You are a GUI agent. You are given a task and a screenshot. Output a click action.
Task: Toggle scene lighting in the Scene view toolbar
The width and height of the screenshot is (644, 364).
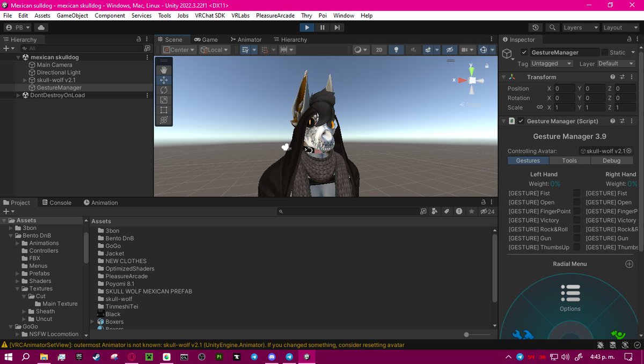click(x=396, y=49)
